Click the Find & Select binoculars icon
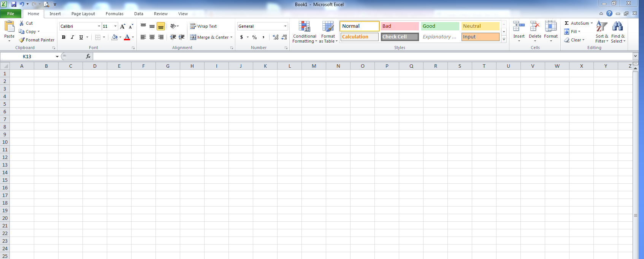Image resolution: width=644 pixels, height=259 pixels. (x=617, y=27)
